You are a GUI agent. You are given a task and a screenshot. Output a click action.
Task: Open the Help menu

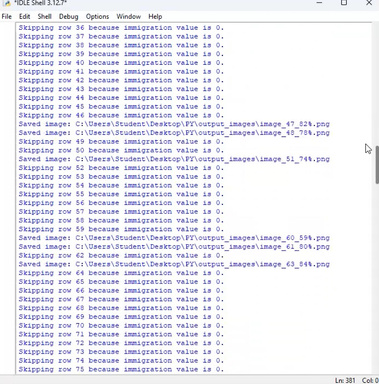click(155, 16)
